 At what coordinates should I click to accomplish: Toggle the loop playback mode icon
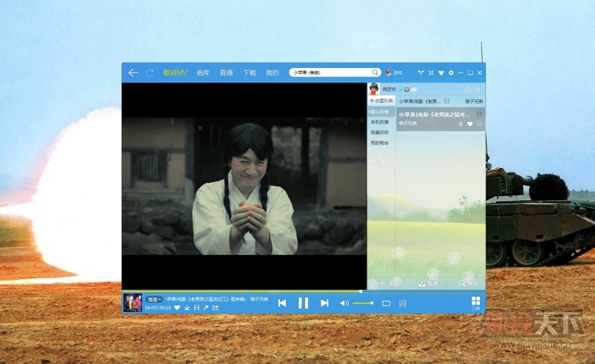coord(386,303)
